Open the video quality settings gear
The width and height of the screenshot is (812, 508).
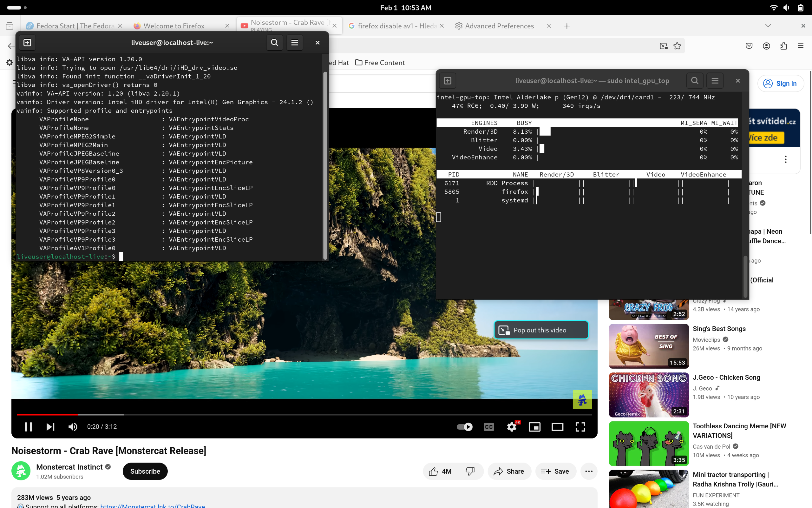[512, 427]
